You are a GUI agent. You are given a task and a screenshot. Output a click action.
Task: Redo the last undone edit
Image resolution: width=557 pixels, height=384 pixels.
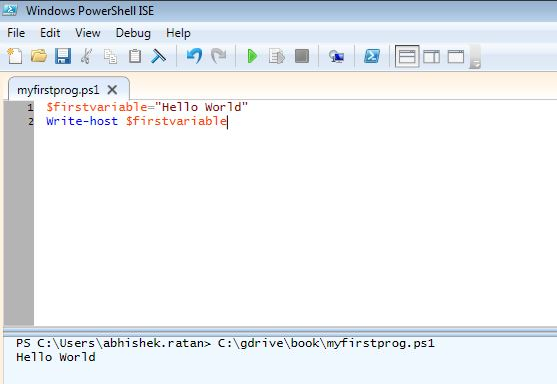point(218,56)
